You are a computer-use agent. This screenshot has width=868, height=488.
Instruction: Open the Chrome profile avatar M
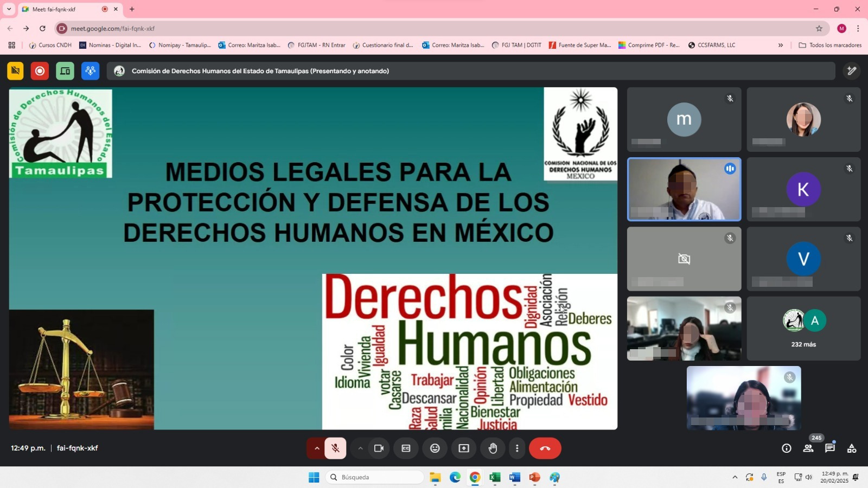[x=841, y=28]
